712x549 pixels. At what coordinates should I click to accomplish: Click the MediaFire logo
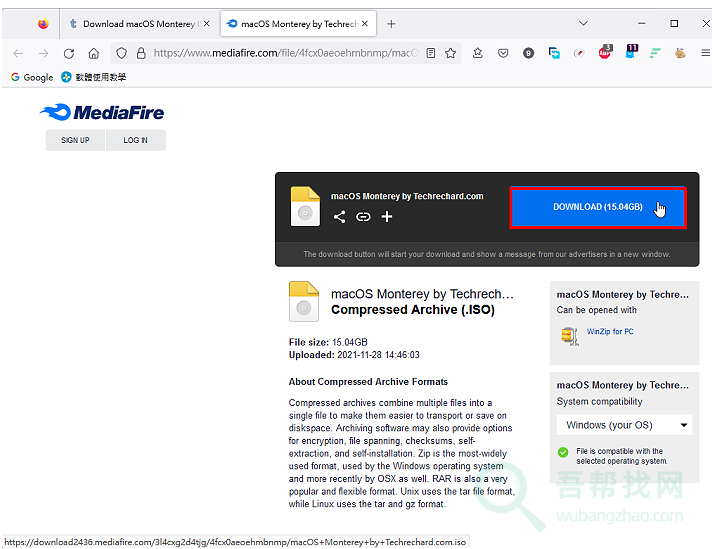(x=102, y=112)
